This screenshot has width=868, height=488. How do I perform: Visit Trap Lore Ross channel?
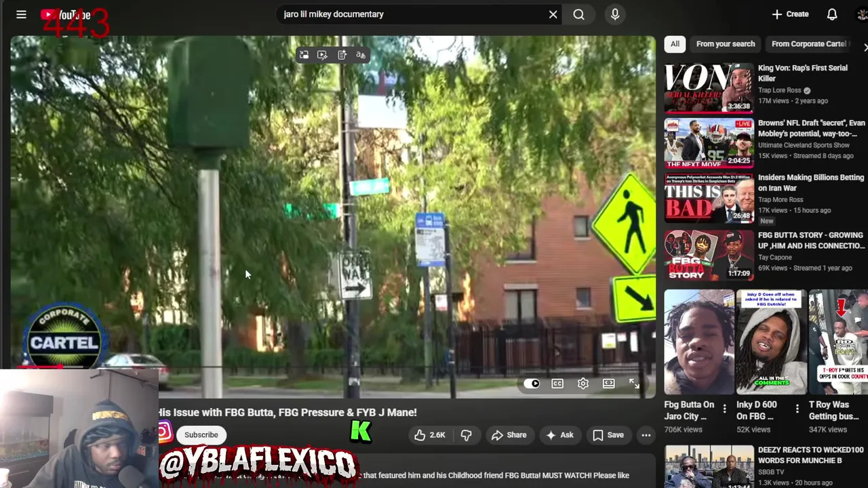tap(779, 90)
